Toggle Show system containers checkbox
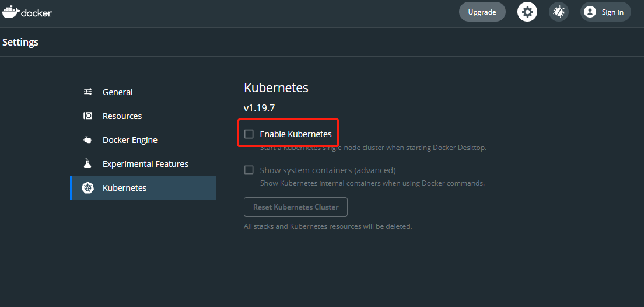Viewport: 644px width, 307px height. tap(249, 170)
